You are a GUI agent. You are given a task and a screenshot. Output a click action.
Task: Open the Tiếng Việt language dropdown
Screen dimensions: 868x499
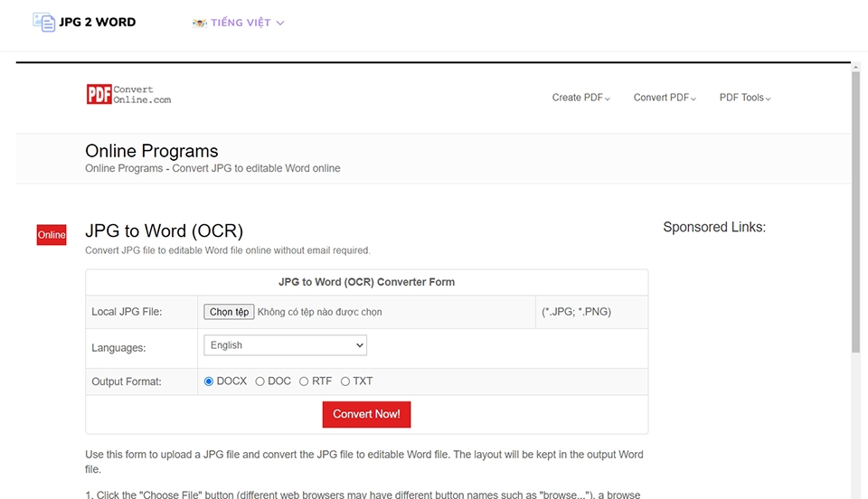tap(238, 23)
